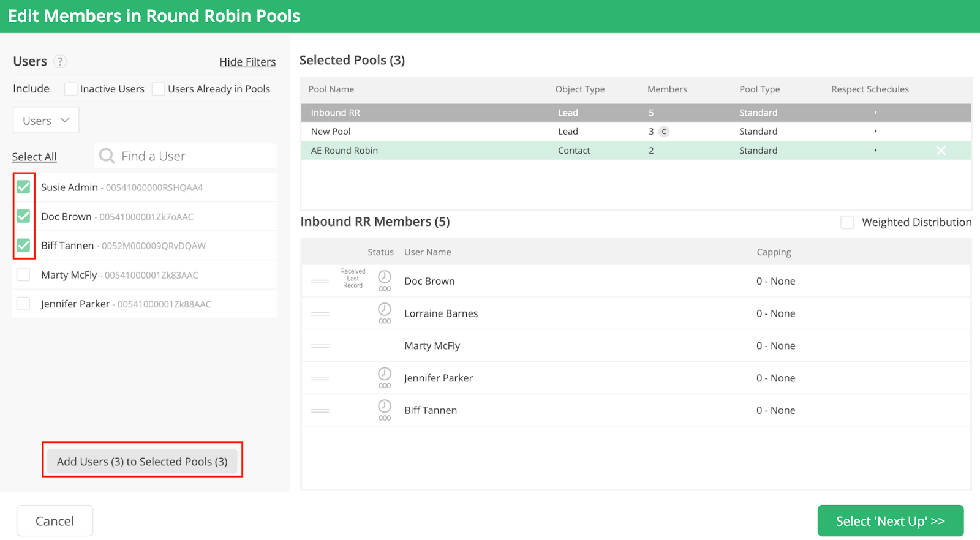Image resolution: width=980 pixels, height=540 pixels.
Task: Click the schedule clock icon for Doc Brown
Action: coord(385,277)
